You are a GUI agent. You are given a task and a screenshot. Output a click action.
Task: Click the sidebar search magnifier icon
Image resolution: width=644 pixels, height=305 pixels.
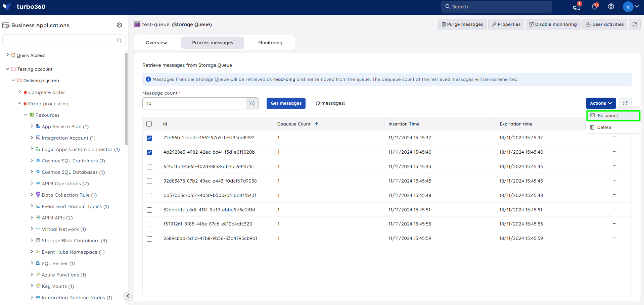119,41
